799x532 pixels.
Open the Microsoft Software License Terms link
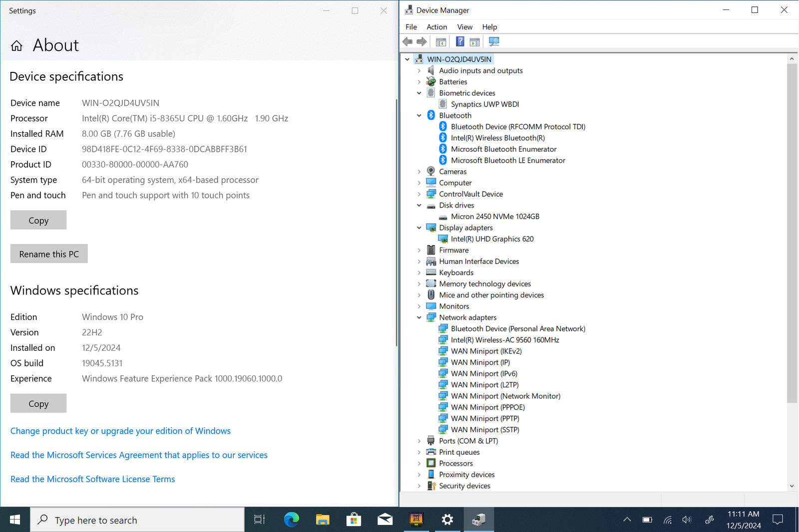pos(92,479)
